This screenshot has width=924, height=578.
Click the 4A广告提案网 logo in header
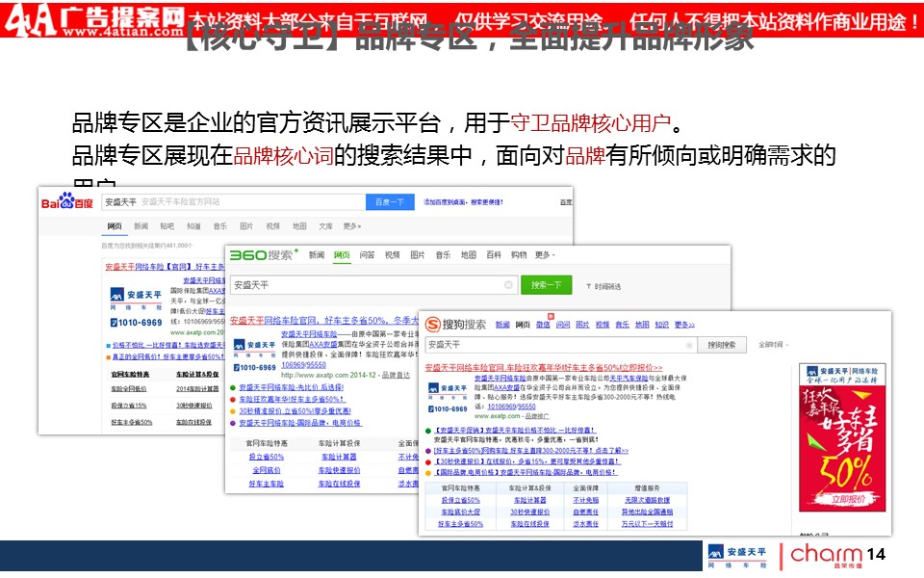pyautogui.click(x=94, y=20)
